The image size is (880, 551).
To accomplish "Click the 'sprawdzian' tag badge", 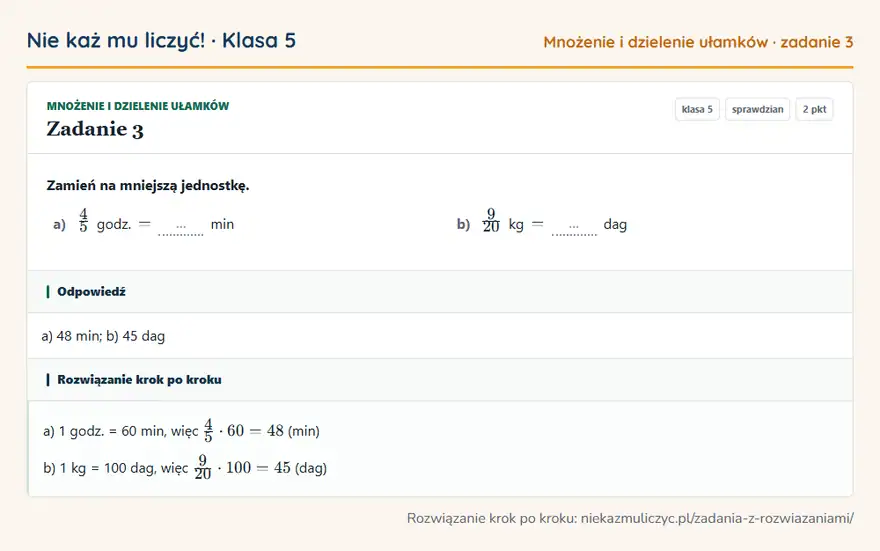I will [757, 109].
